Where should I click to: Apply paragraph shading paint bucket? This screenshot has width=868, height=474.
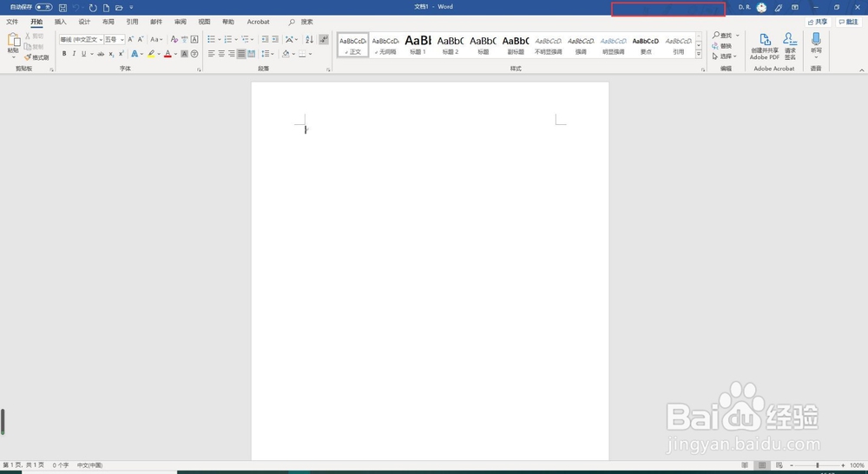click(x=286, y=54)
